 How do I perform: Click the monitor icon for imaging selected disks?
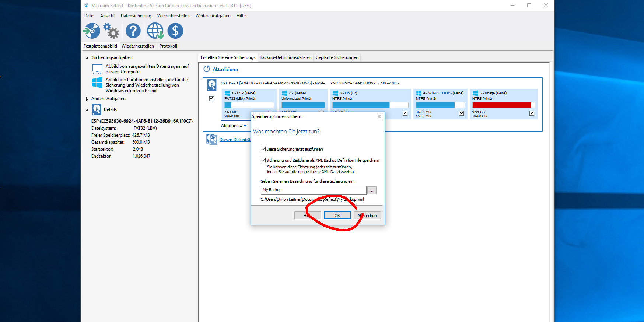point(97,69)
